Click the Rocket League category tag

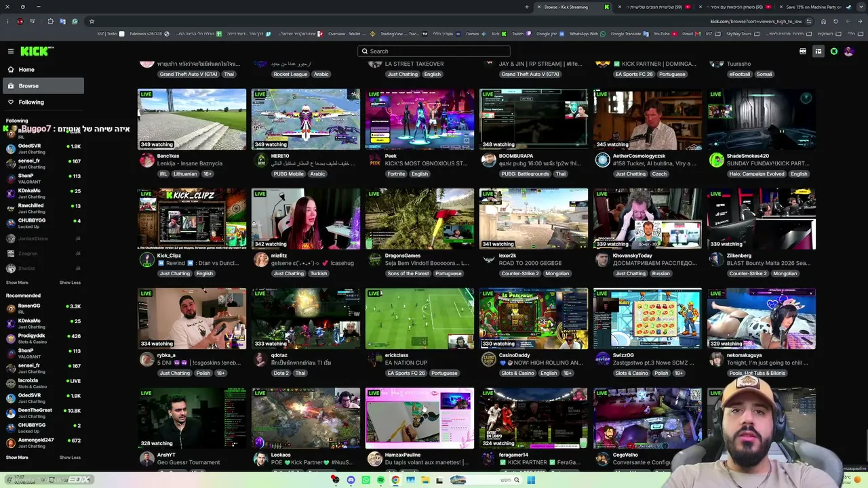pyautogui.click(x=290, y=75)
